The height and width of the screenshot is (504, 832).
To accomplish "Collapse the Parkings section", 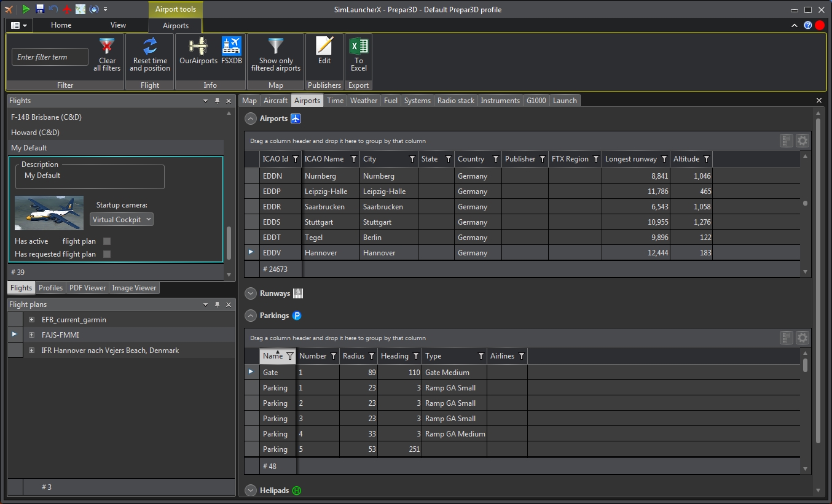I will point(251,316).
